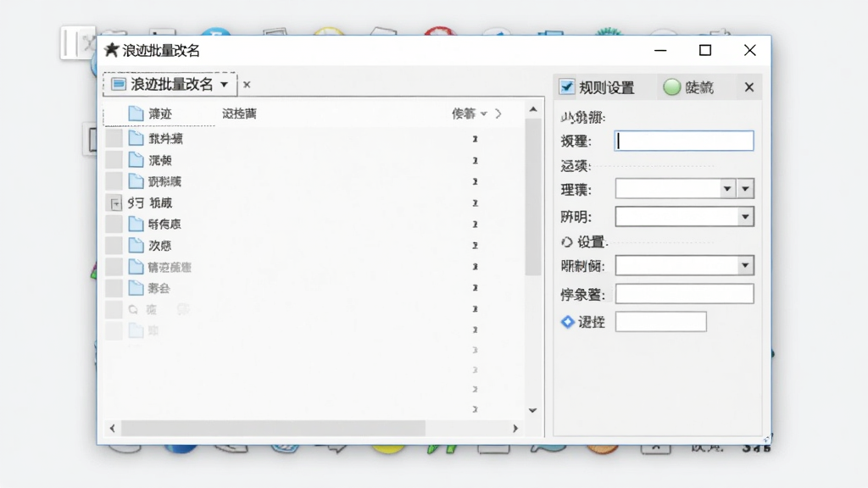Click the horizontal scrollbar's left arrow
This screenshot has height=488, width=868.
tap(113, 428)
